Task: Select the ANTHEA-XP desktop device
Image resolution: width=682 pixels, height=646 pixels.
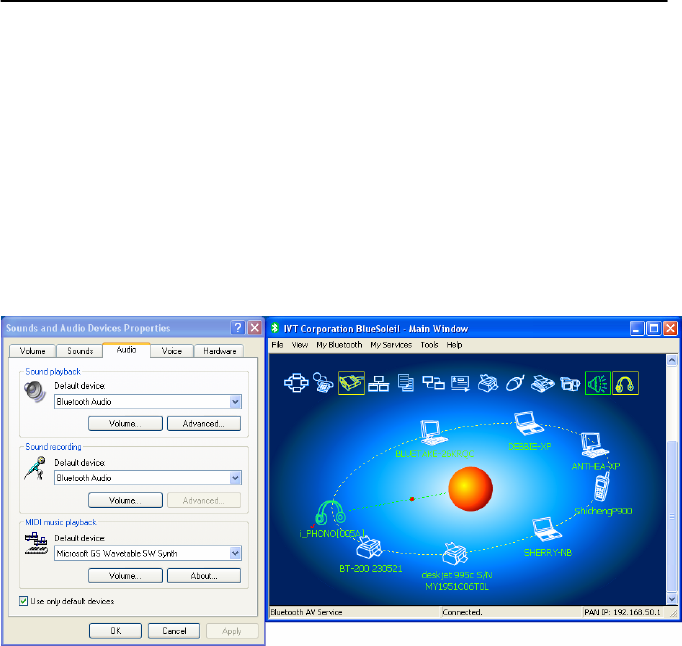Action: [x=595, y=445]
